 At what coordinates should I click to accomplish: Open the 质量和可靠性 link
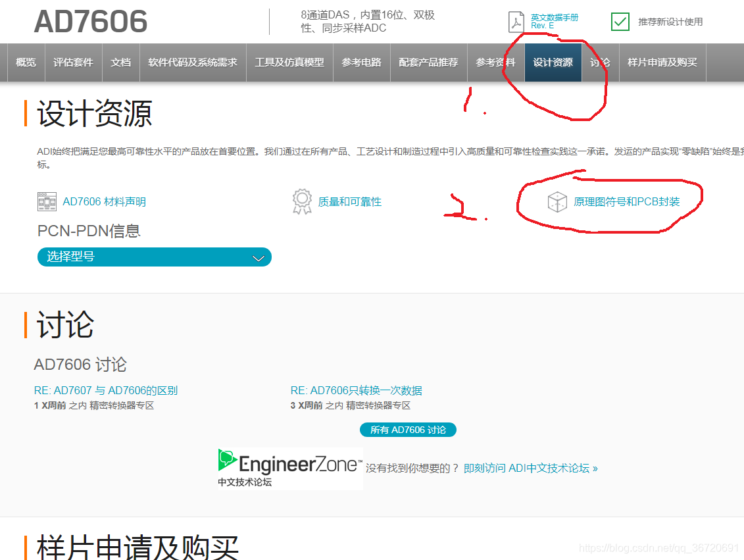[x=350, y=202]
